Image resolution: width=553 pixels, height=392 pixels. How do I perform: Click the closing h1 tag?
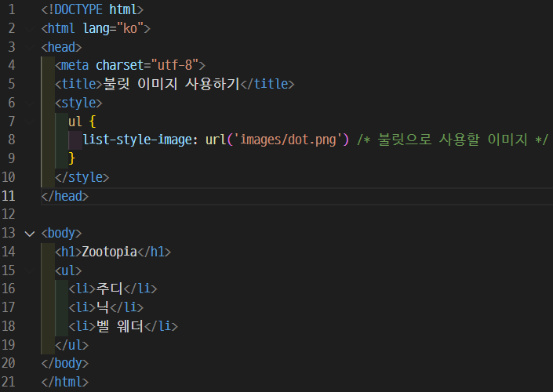pyautogui.click(x=154, y=252)
